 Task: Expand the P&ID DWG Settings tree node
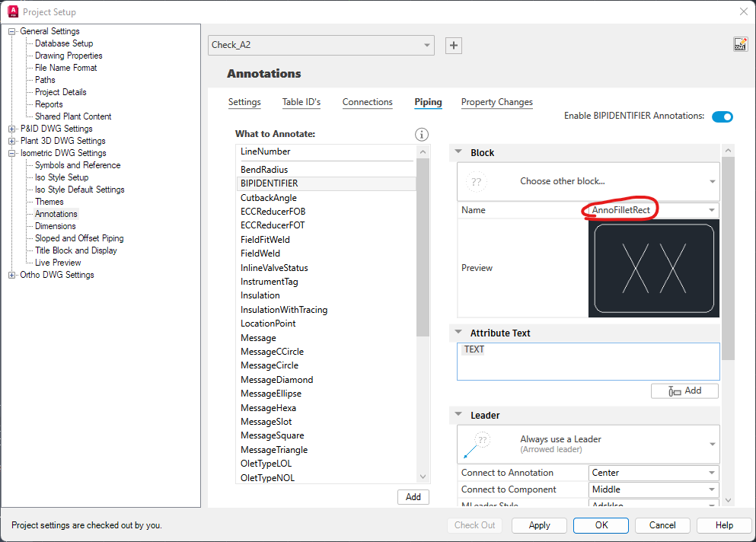point(12,128)
